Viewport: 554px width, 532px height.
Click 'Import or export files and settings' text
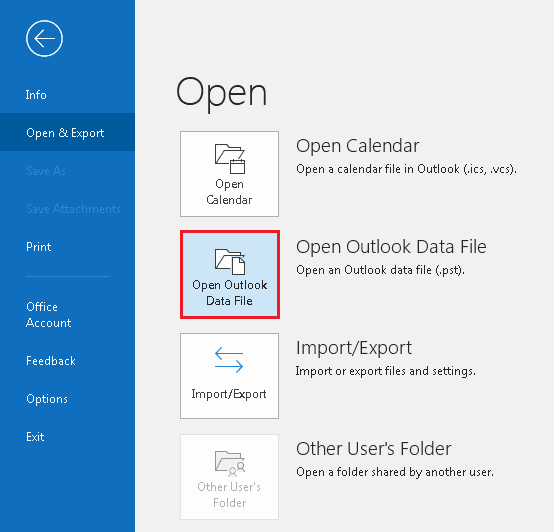pyautogui.click(x=385, y=371)
